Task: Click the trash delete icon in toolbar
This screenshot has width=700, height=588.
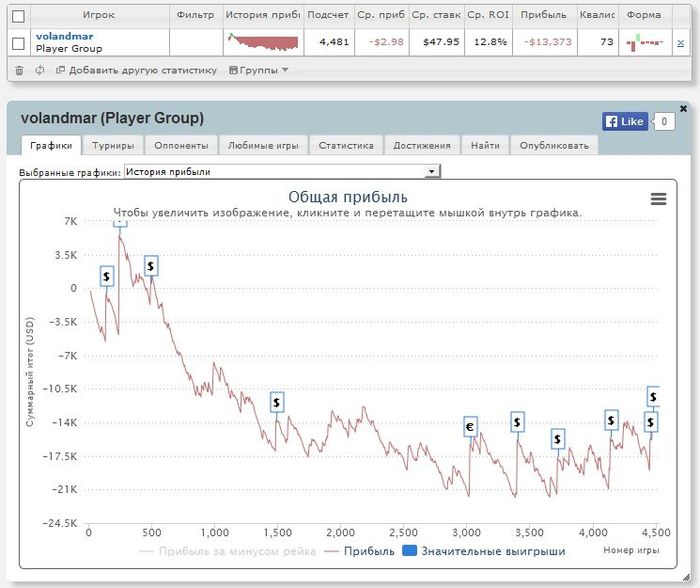Action: coord(19,71)
